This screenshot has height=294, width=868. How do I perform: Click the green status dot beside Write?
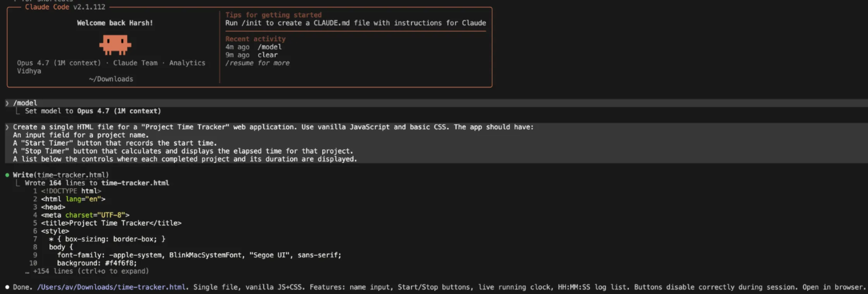7,175
